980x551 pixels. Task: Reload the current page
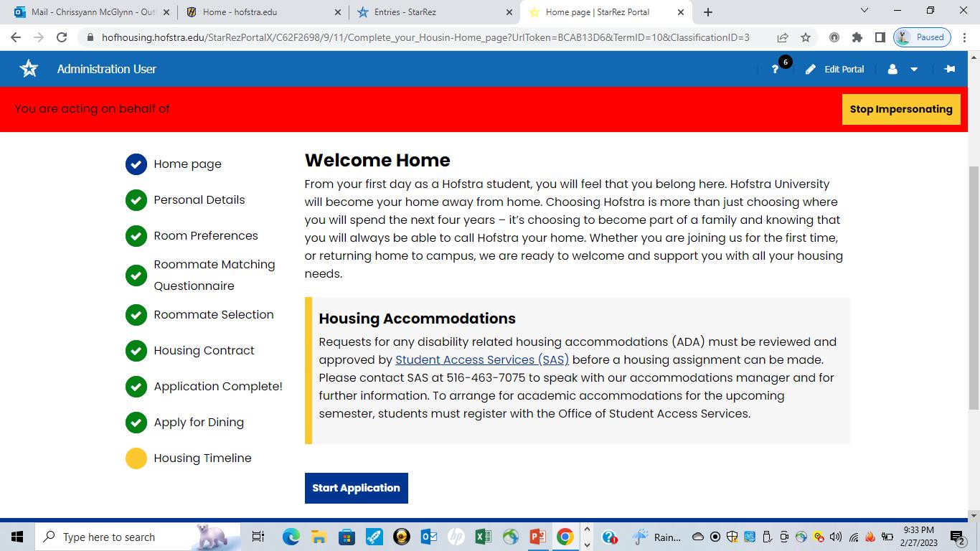pos(62,37)
